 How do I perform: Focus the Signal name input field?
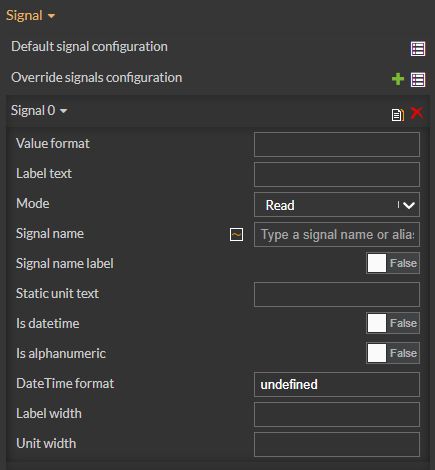pyautogui.click(x=337, y=234)
